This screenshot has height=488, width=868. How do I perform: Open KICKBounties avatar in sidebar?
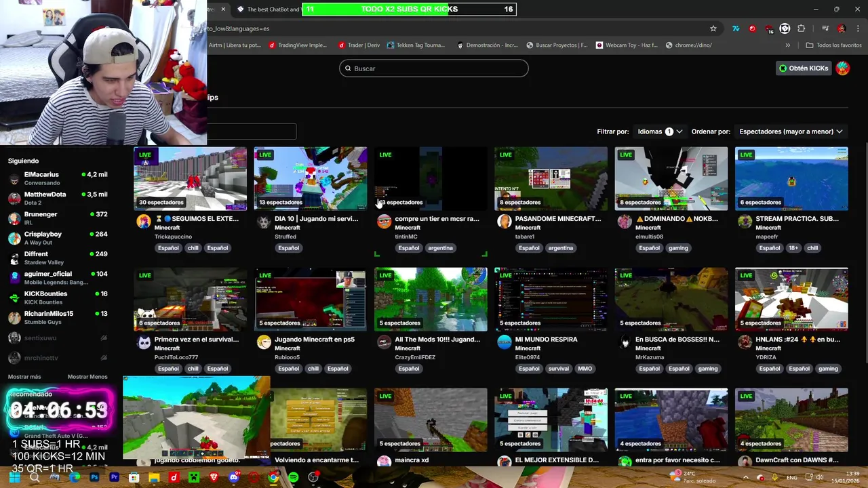[14, 298]
